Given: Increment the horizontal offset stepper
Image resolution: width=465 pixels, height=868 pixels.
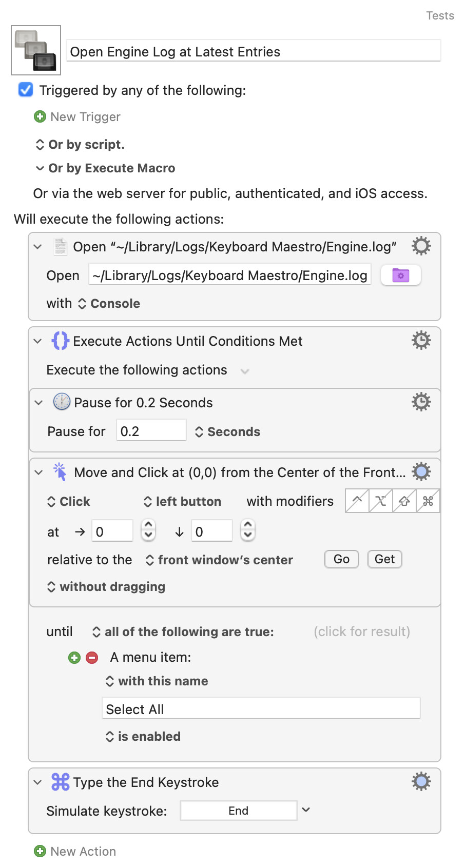Looking at the screenshot, I should (x=148, y=525).
